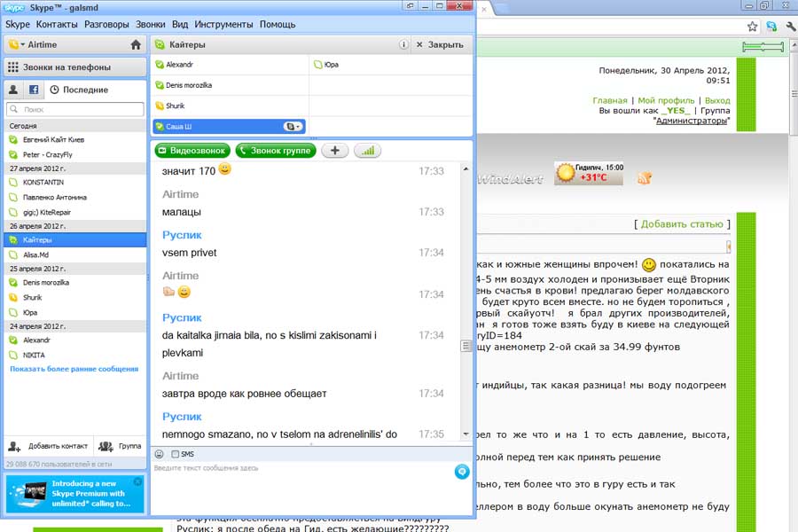Select participant Denis morozilka in group header

[230, 85]
